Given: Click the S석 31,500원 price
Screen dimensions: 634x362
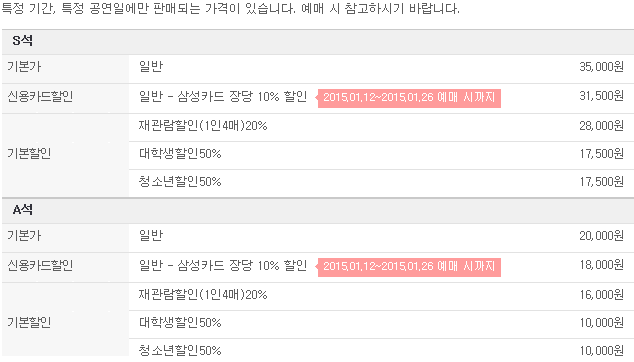Looking at the screenshot, I should (601, 96).
